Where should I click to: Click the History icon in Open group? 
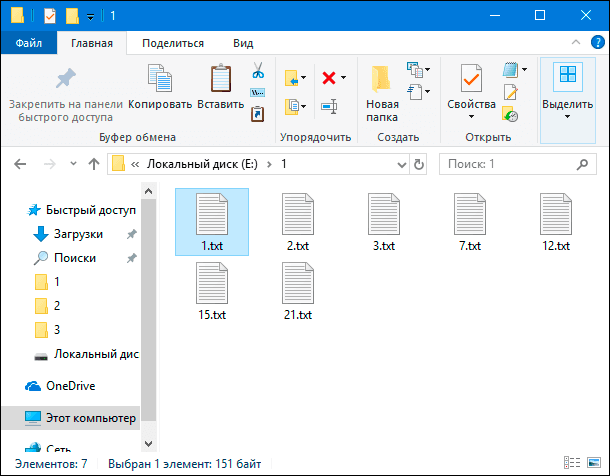coord(510,114)
